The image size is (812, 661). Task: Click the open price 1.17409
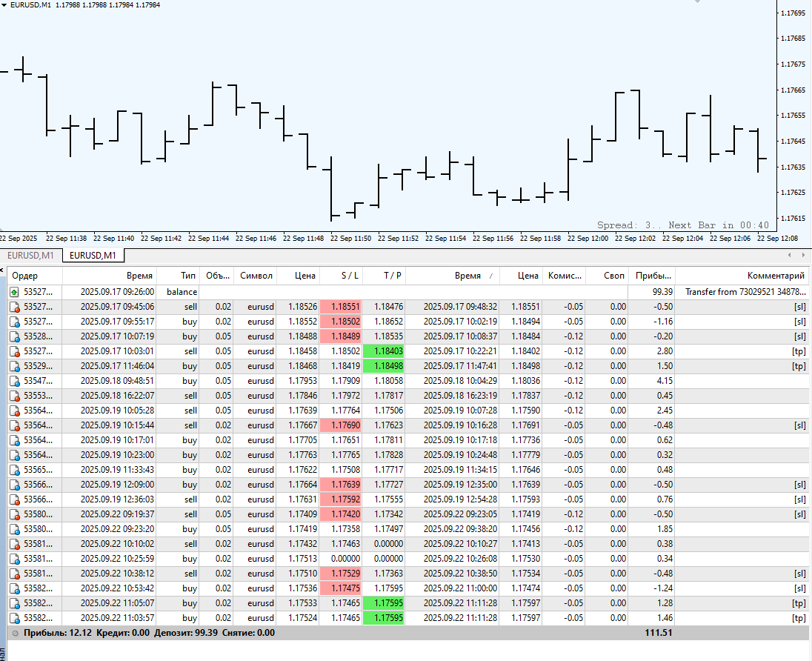coord(302,514)
